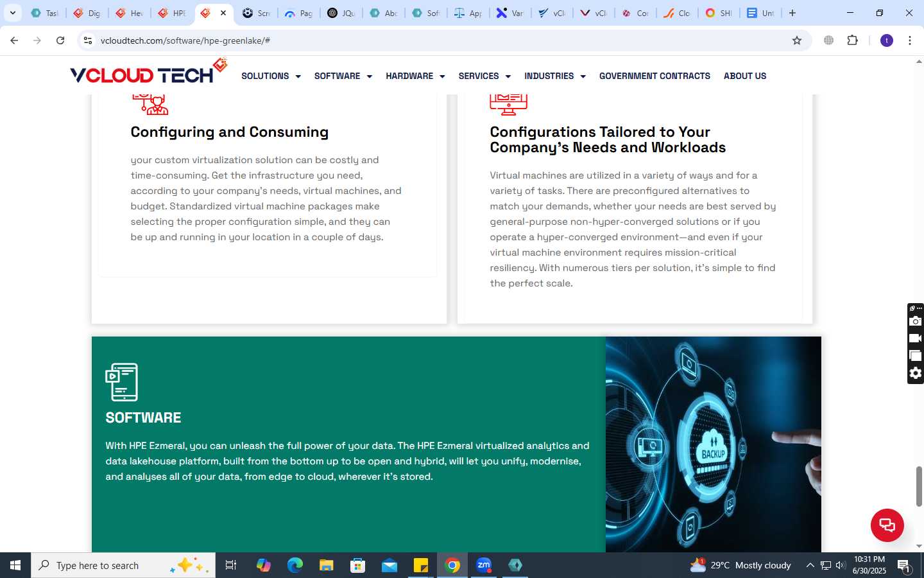This screenshot has height=578, width=924.
Task: Open the gallery icon in side toolbar
Action: tap(916, 356)
